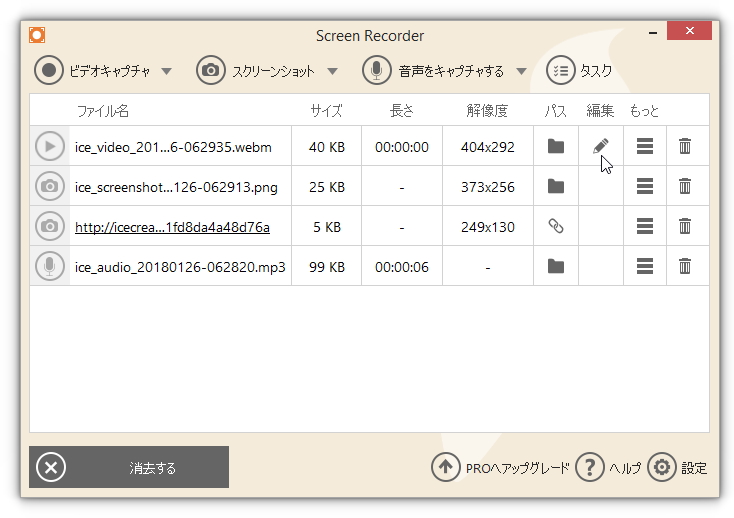
Task: Click the 99 KB size cell
Action: click(327, 267)
